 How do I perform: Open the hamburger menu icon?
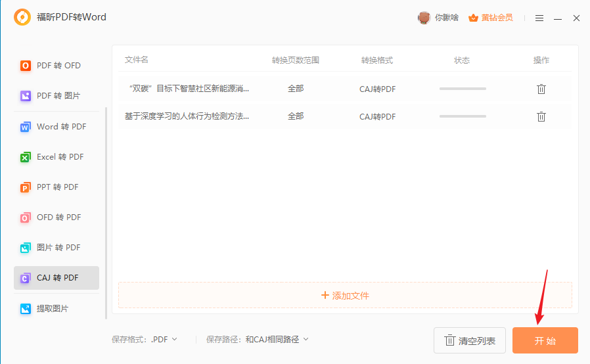pyautogui.click(x=539, y=18)
